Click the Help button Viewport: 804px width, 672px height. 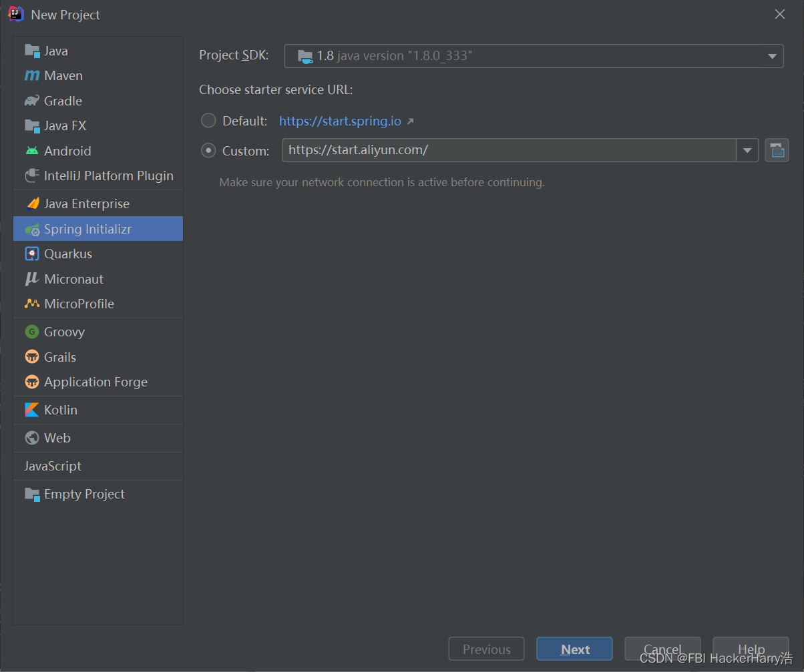(x=751, y=649)
